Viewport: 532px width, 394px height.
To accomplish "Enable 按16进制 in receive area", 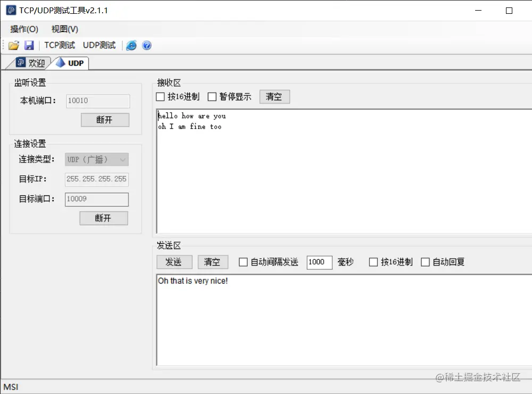I will click(x=160, y=97).
